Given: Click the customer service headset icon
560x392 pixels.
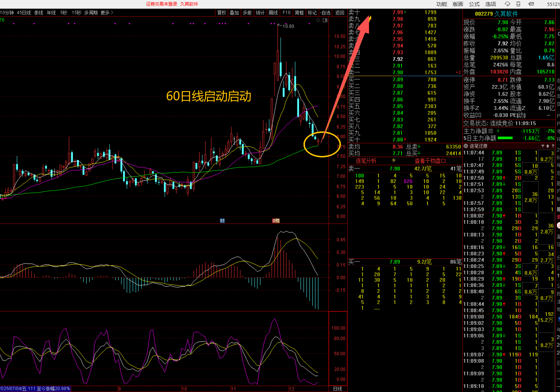Looking at the screenshot, I should tap(507, 4).
